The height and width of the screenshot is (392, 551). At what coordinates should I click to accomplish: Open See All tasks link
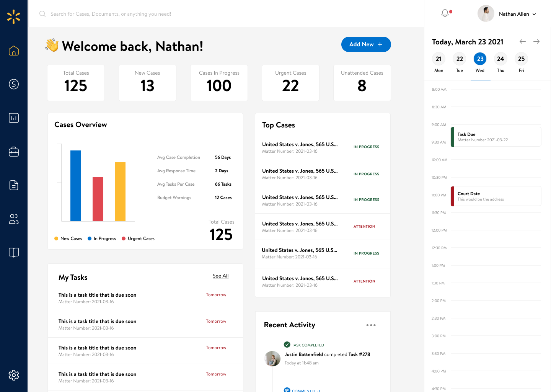(x=220, y=276)
